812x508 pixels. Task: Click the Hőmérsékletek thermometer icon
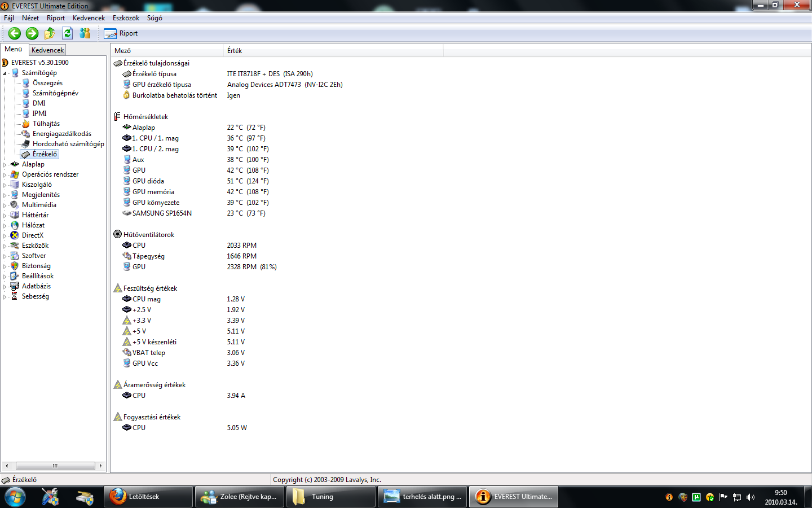(x=117, y=117)
